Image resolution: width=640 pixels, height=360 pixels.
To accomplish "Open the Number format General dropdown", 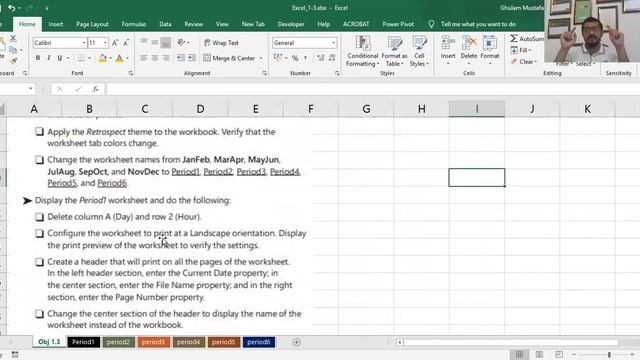I will tap(333, 43).
